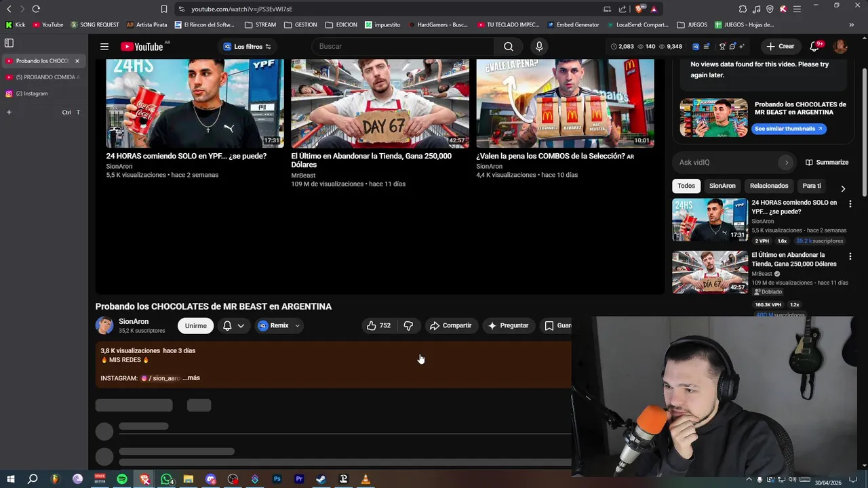The image size is (868, 488).
Task: Focus the Buscar search field
Action: pos(403,46)
